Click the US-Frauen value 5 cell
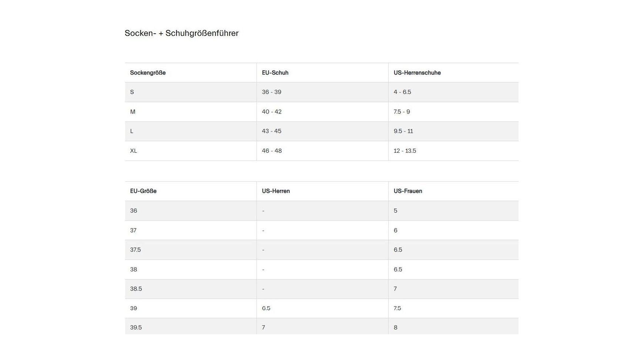The image size is (644, 362). (453, 211)
